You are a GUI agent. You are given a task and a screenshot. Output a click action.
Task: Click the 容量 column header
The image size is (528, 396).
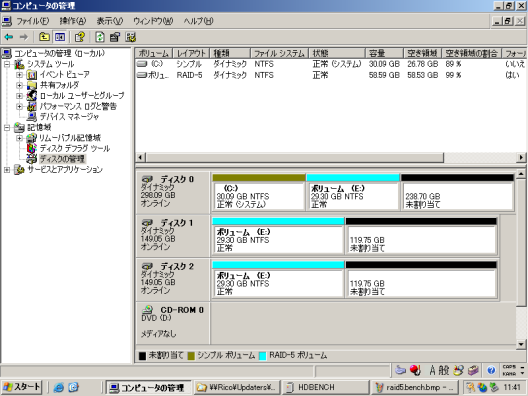click(x=384, y=53)
